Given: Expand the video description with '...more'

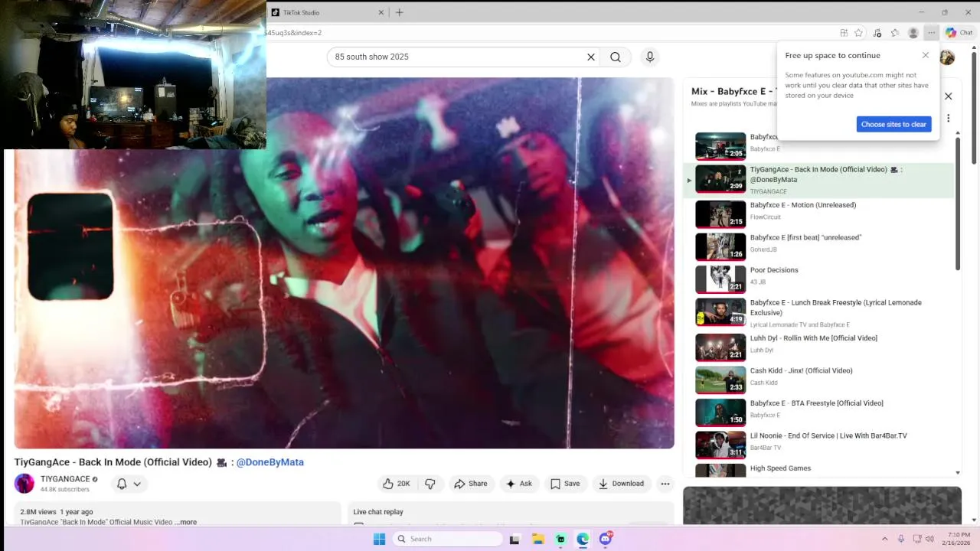Looking at the screenshot, I should [186, 522].
